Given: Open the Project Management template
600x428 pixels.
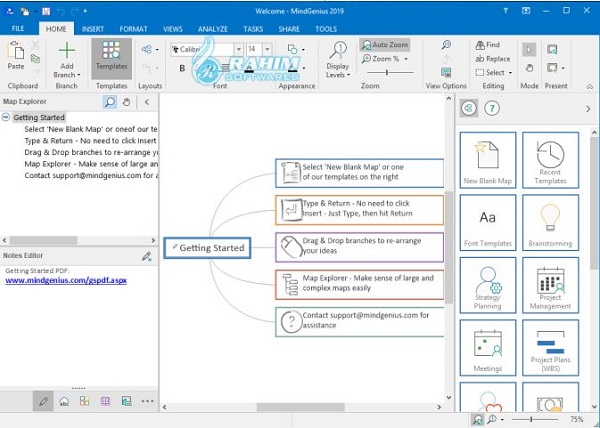Looking at the screenshot, I should tap(549, 286).
